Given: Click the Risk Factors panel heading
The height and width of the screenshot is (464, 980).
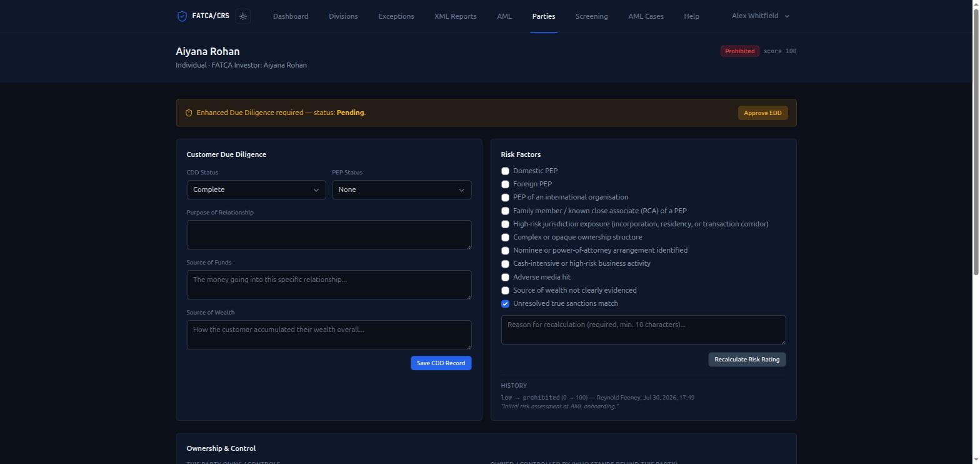Looking at the screenshot, I should pos(521,154).
